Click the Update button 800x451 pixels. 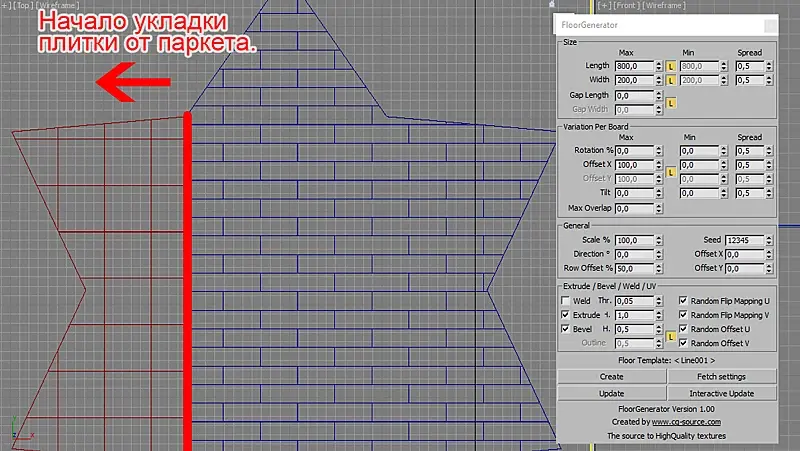point(612,393)
